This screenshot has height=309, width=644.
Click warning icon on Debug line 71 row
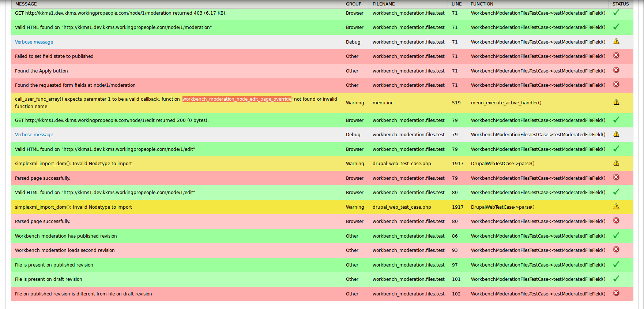pos(616,41)
